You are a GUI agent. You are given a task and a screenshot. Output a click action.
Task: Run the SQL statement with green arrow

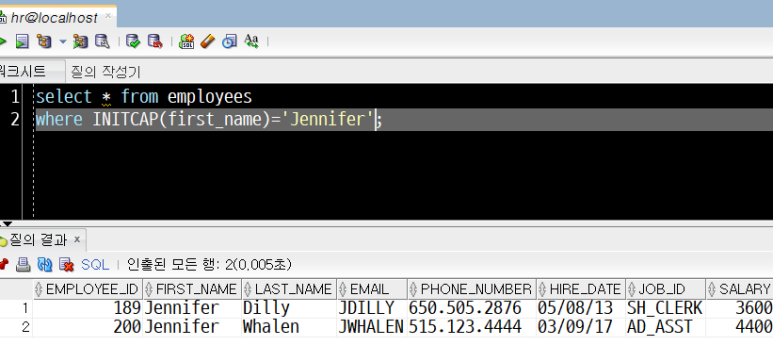2,41
